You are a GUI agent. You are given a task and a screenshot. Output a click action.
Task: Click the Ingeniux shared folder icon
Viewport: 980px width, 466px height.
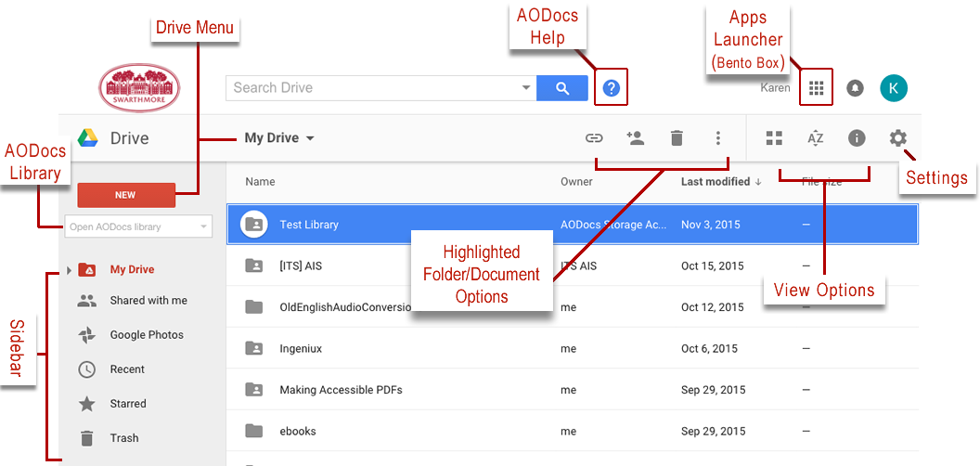[253, 348]
